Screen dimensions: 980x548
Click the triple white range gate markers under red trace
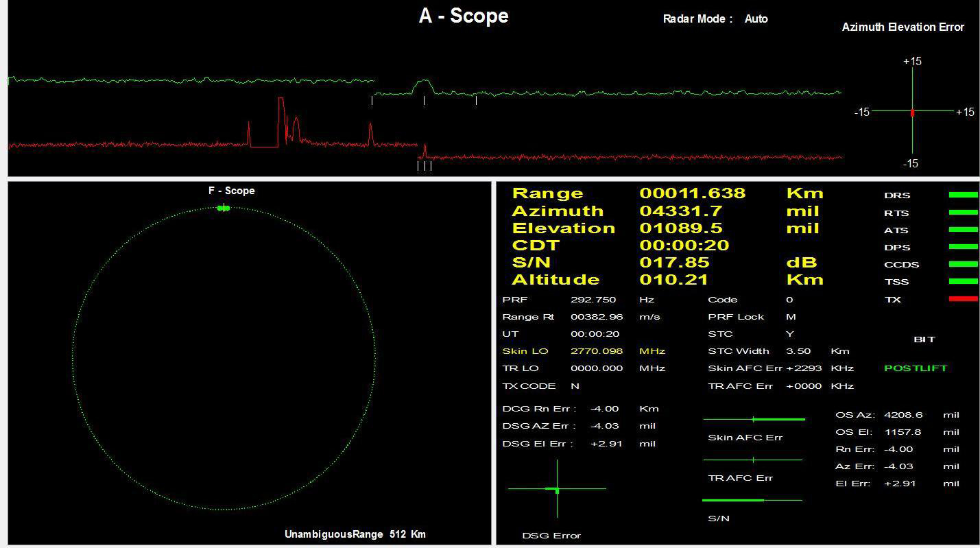[425, 166]
